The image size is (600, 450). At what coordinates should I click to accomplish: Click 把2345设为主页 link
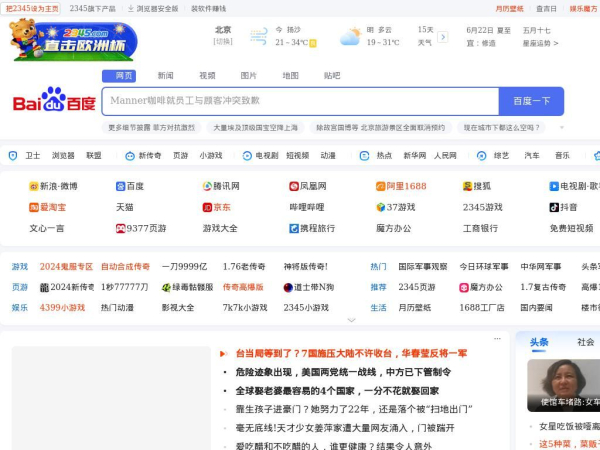point(32,8)
